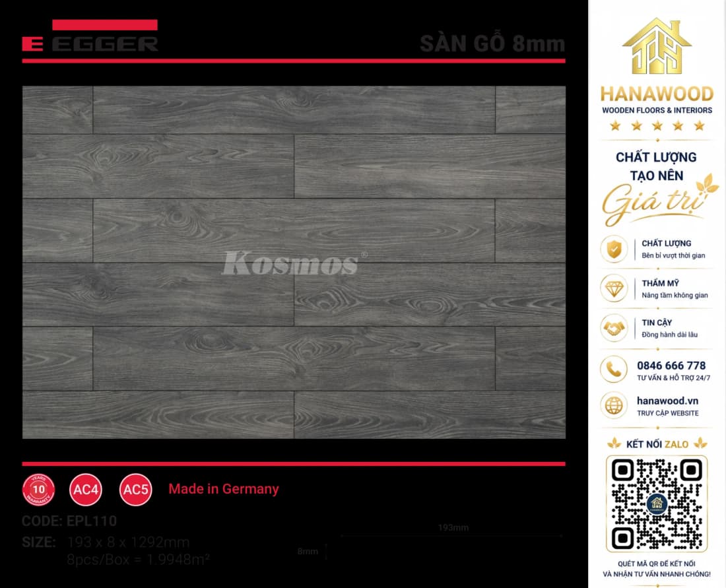Click the "193 x 8 x 1292mm" size text
The width and height of the screenshot is (726, 588).
128,542
